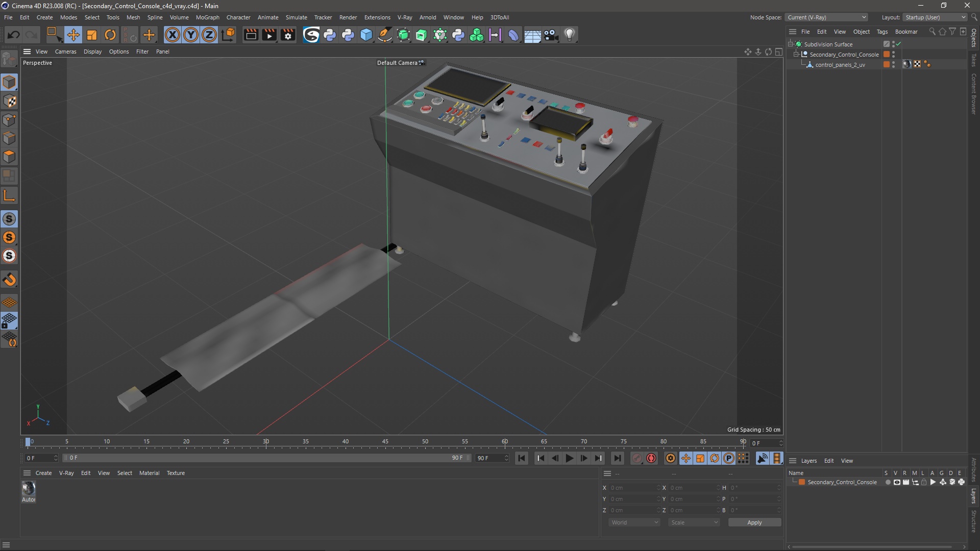Switch to Texture mode in left sidebar
The height and width of the screenshot is (551, 980).
(x=9, y=101)
